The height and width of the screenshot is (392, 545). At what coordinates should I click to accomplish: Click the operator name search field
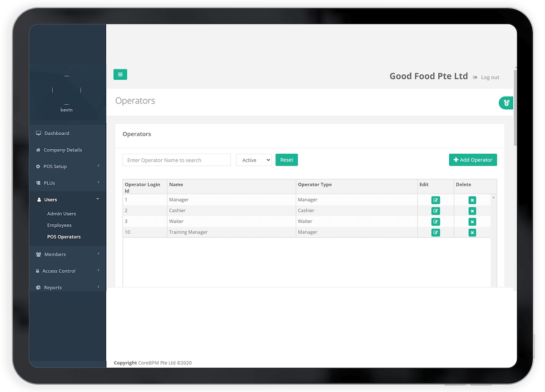[x=177, y=160]
